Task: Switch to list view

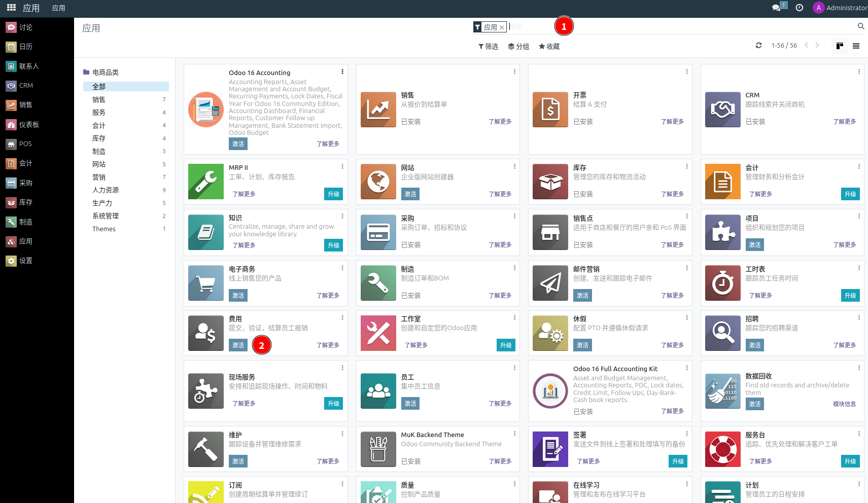Action: pyautogui.click(x=856, y=46)
